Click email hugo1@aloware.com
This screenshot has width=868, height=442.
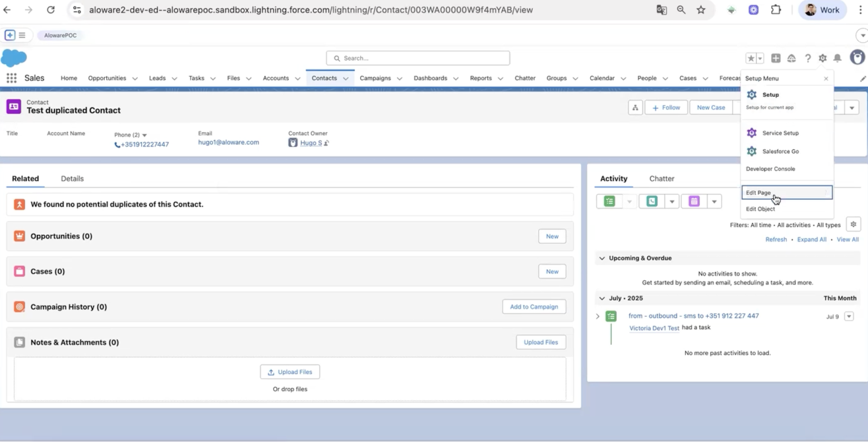(228, 142)
